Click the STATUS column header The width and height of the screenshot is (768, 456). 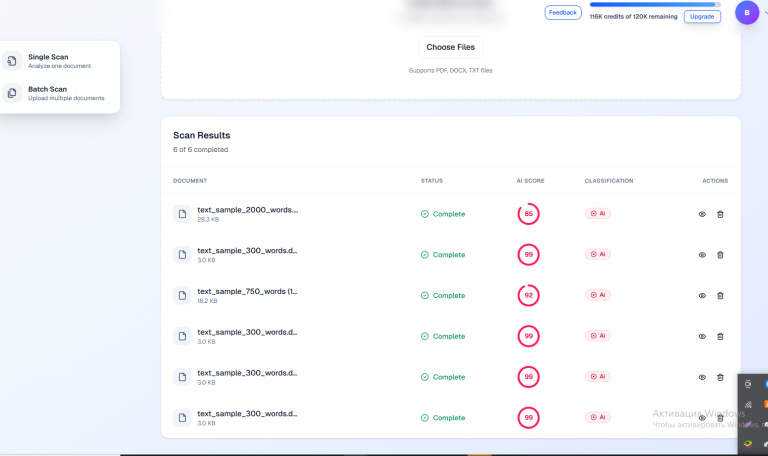click(432, 181)
